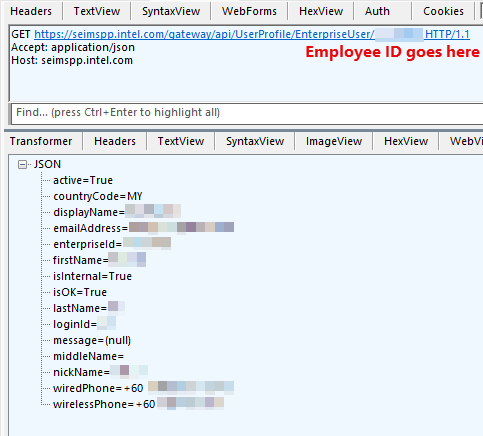Select the lastName tree node
This screenshot has height=436, width=483.
coord(89,308)
